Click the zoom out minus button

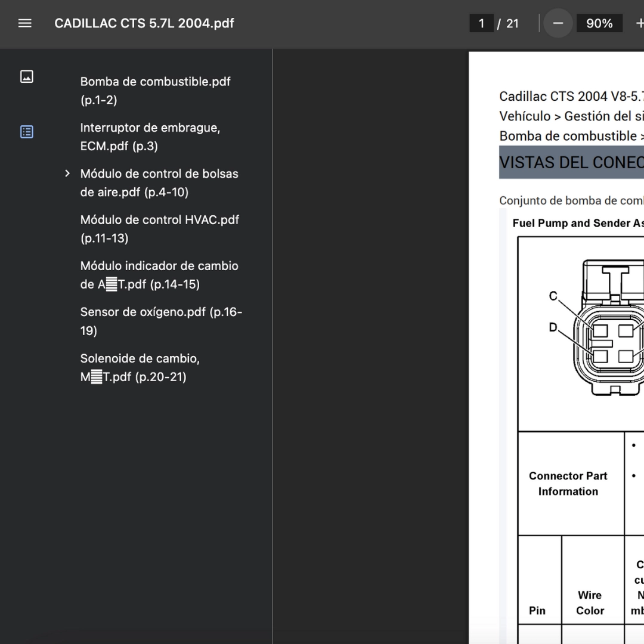(558, 23)
